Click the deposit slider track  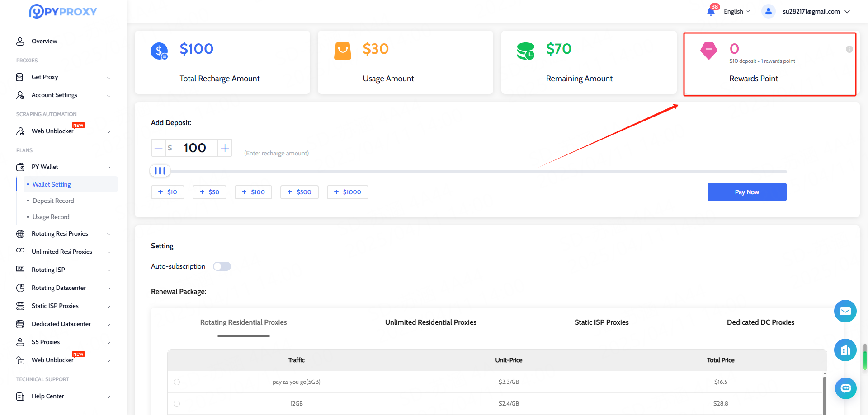point(469,172)
